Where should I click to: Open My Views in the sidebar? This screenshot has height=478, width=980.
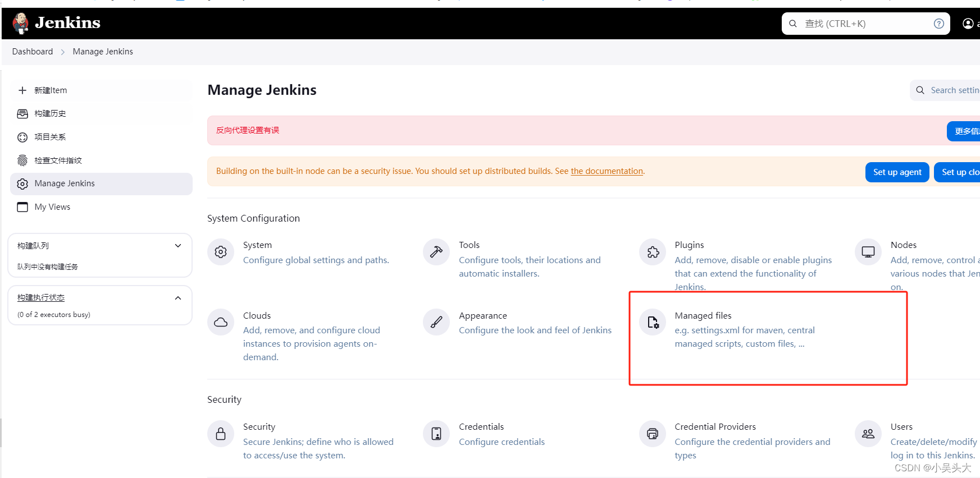101,207
